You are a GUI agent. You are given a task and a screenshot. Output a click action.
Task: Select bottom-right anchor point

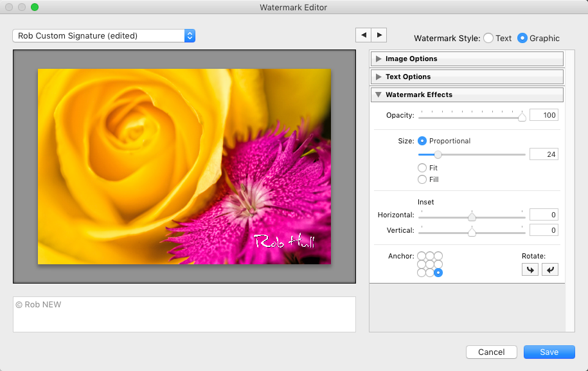438,273
